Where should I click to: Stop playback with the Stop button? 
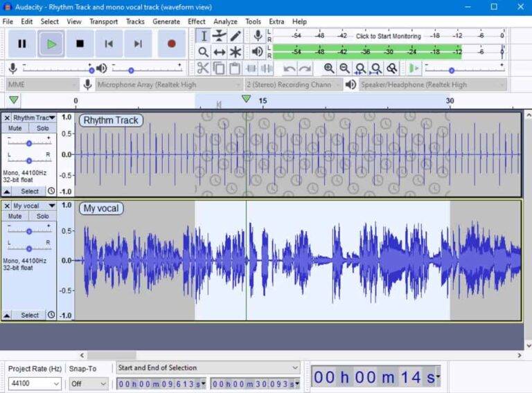tap(80, 44)
